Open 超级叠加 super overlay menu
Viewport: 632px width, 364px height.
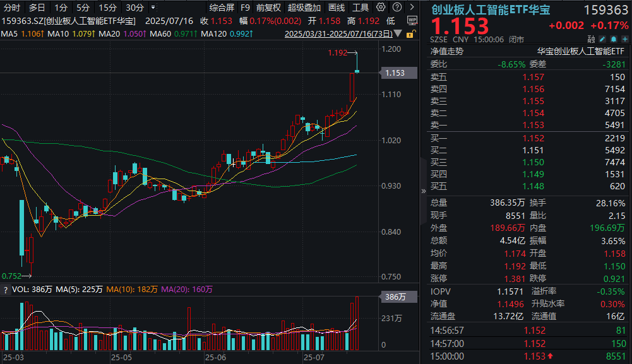[304, 8]
